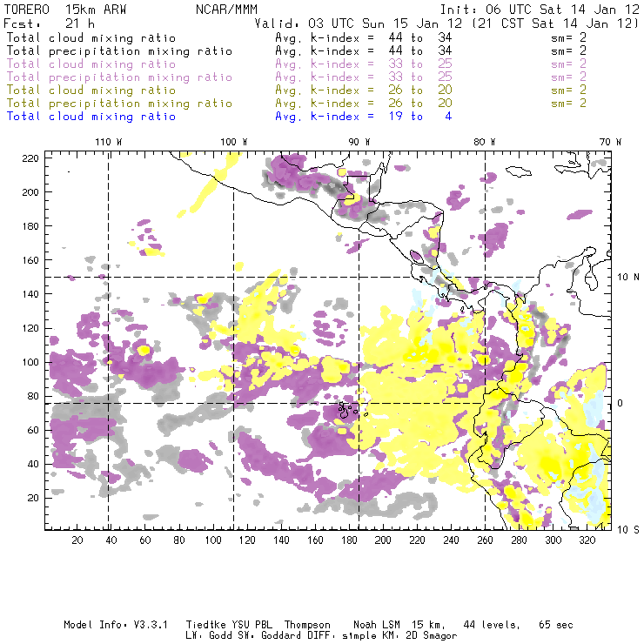Click the 'NCAR/MMM' header label
Screen dimensions: 644x644
(227, 10)
